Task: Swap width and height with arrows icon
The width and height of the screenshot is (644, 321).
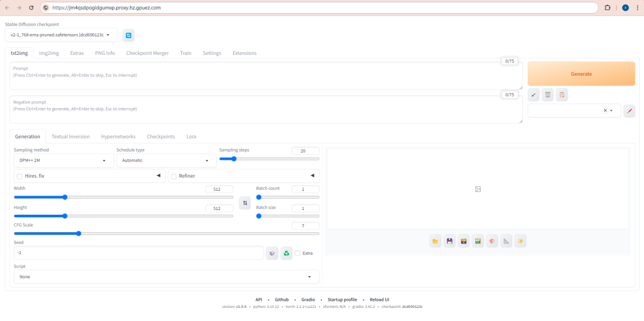Action: pyautogui.click(x=245, y=203)
